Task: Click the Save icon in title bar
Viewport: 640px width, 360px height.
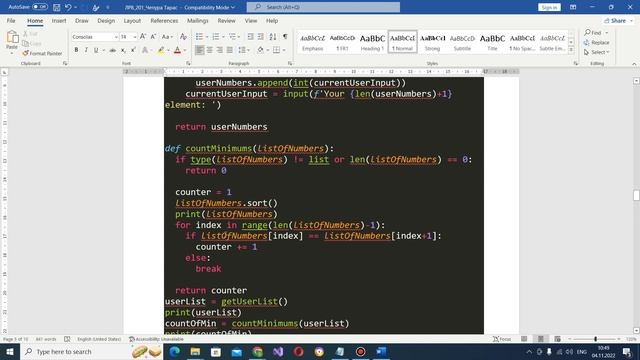Action: click(57, 7)
